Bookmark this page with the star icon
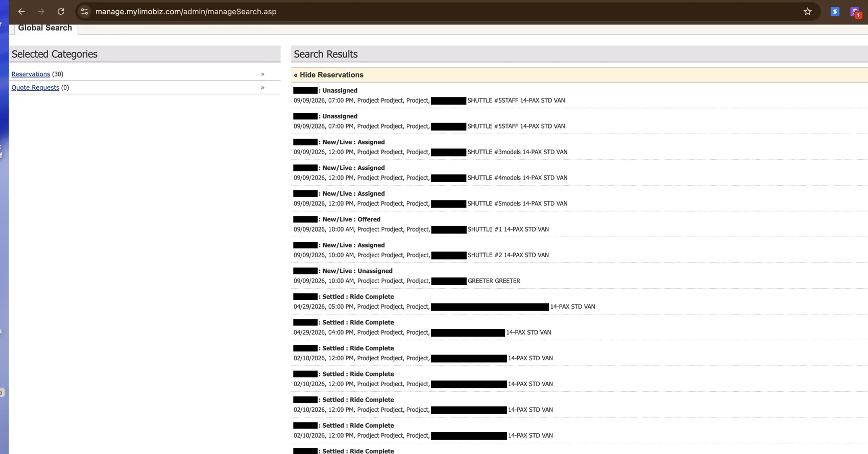868x454 pixels. tap(807, 11)
